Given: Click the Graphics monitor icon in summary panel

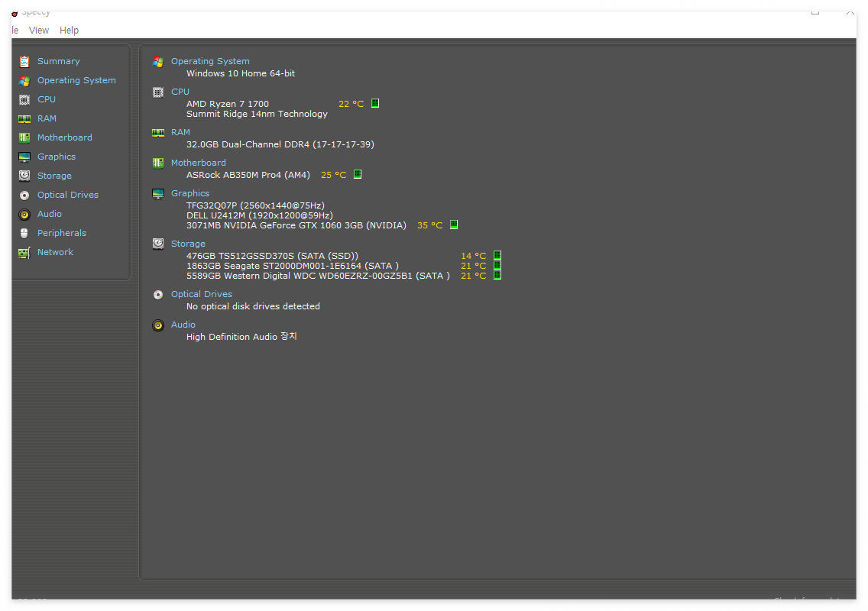Looking at the screenshot, I should (158, 194).
